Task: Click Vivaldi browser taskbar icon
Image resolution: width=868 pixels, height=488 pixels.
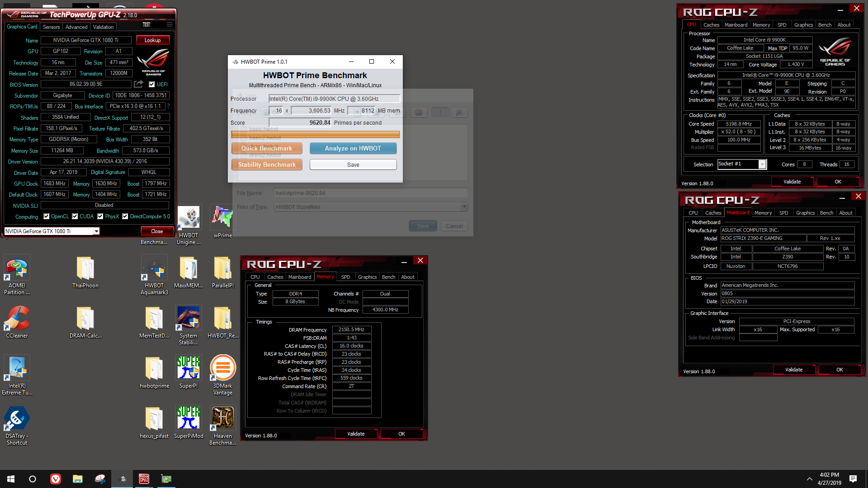Action: (x=55, y=479)
